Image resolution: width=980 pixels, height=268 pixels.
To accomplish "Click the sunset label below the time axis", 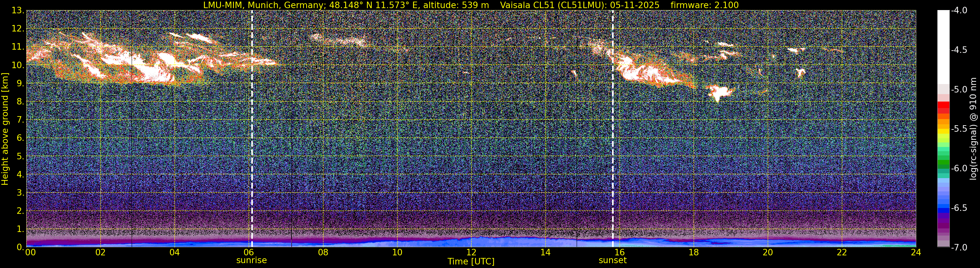I will pos(612,261).
